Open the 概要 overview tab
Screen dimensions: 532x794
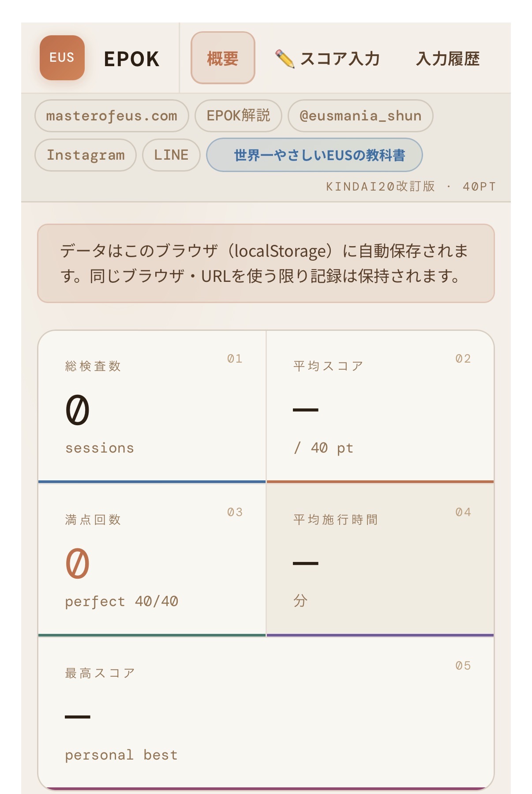[x=223, y=58]
